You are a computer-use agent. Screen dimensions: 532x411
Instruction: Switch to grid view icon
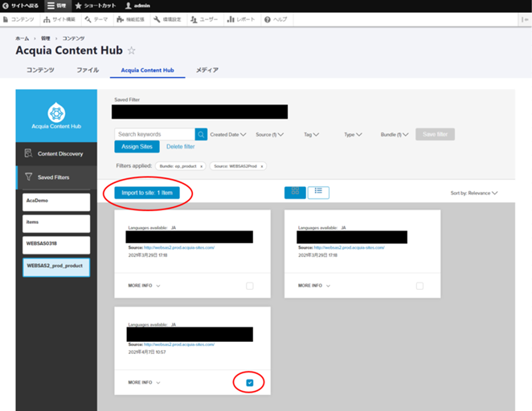(295, 193)
